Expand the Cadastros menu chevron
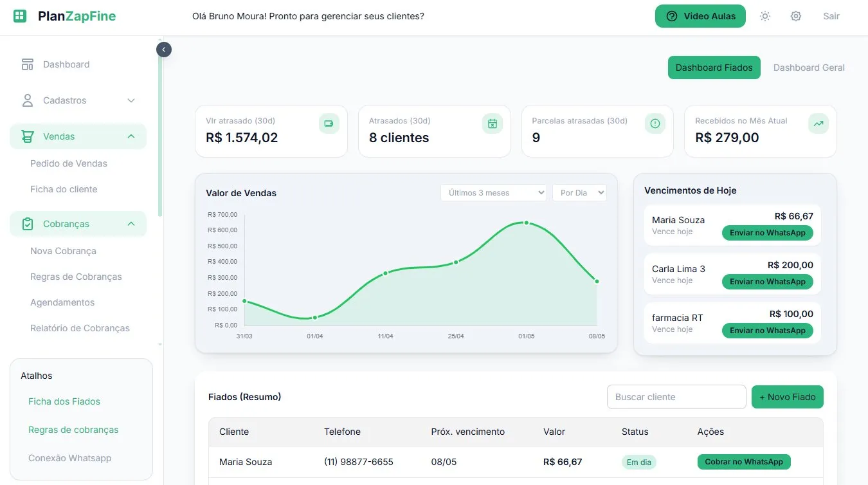This screenshot has width=868, height=485. pyautogui.click(x=131, y=100)
